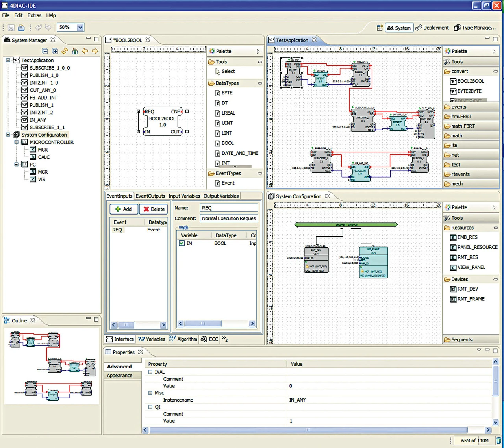Open the Help menu
The height and width of the screenshot is (448, 504).
click(x=51, y=15)
